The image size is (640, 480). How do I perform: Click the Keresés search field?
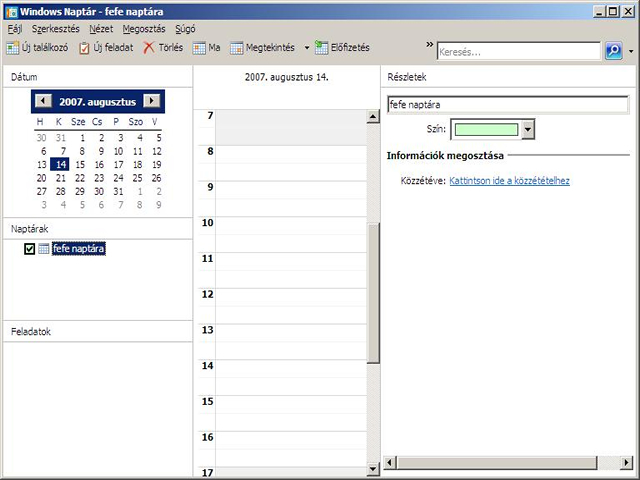click(518, 50)
